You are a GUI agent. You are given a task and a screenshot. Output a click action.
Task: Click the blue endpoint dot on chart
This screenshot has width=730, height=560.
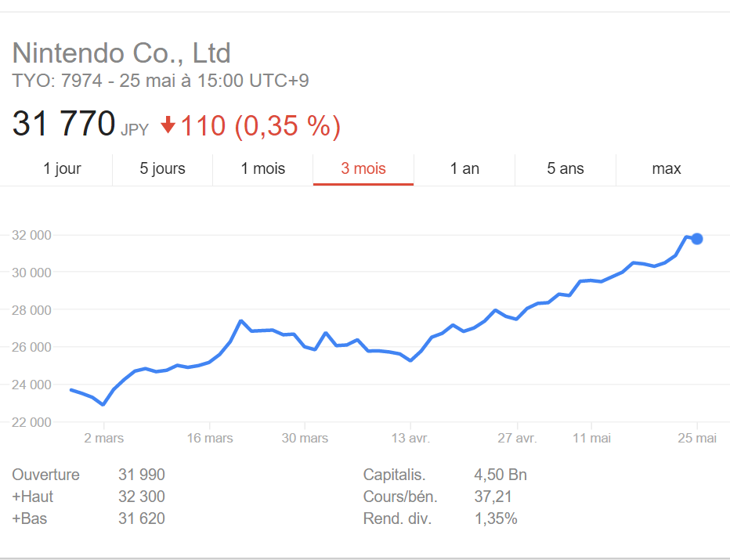[697, 238]
